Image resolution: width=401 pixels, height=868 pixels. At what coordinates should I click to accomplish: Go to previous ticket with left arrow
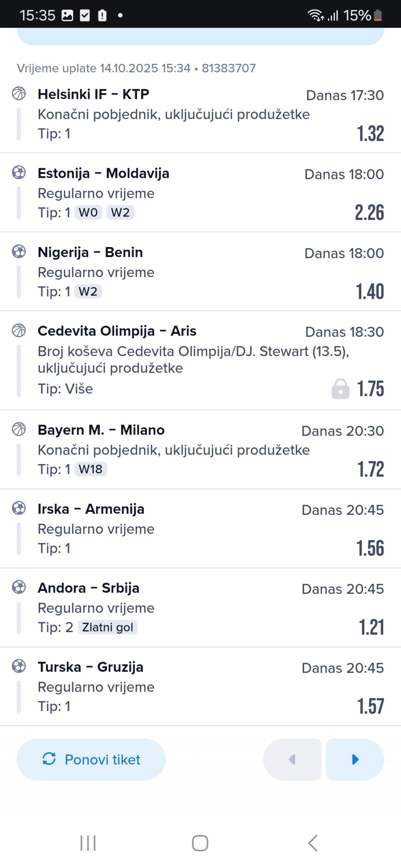pos(292,759)
